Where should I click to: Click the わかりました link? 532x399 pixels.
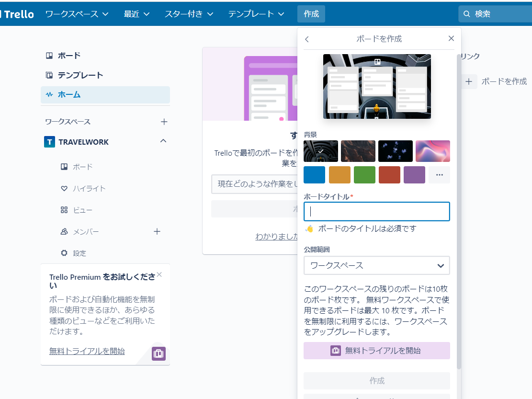click(x=276, y=237)
